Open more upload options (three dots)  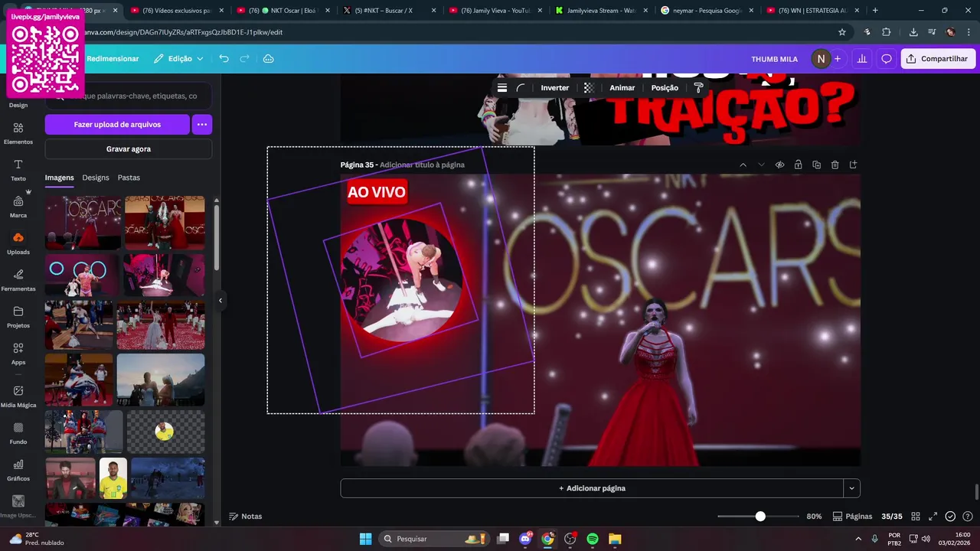pyautogui.click(x=202, y=124)
